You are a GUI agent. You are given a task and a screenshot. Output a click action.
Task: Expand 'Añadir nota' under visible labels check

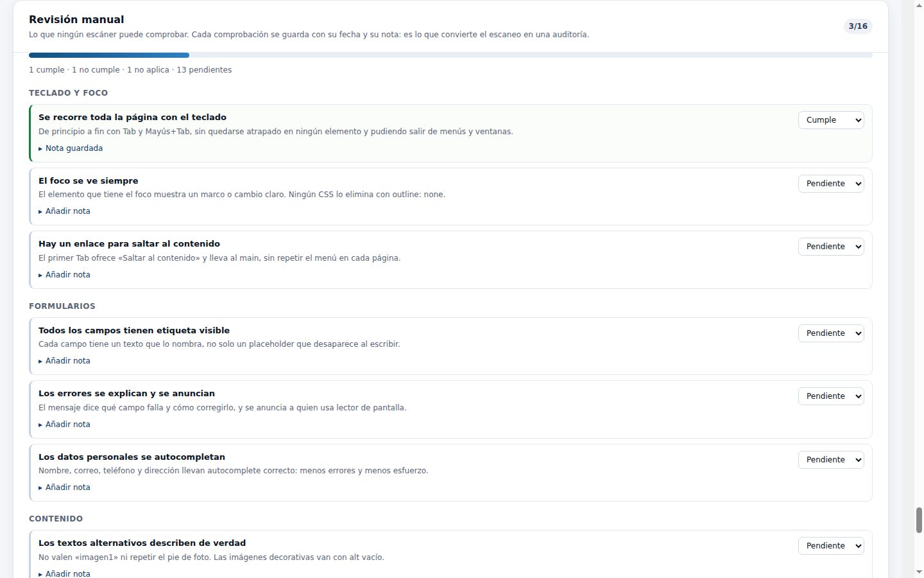click(64, 361)
